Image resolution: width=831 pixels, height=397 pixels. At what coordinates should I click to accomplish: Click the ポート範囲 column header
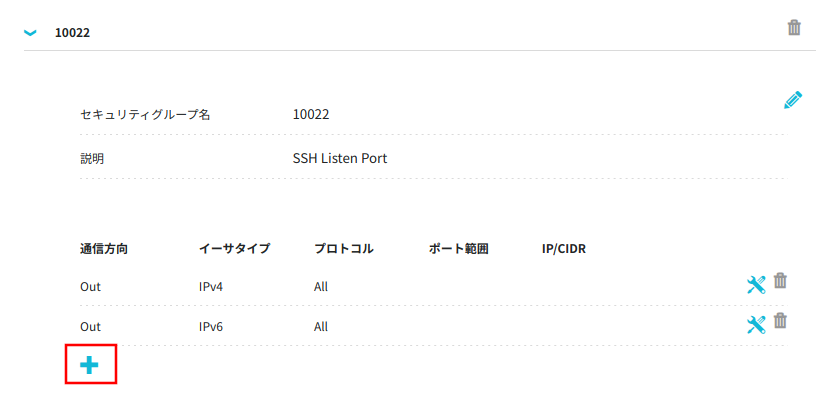tap(458, 249)
